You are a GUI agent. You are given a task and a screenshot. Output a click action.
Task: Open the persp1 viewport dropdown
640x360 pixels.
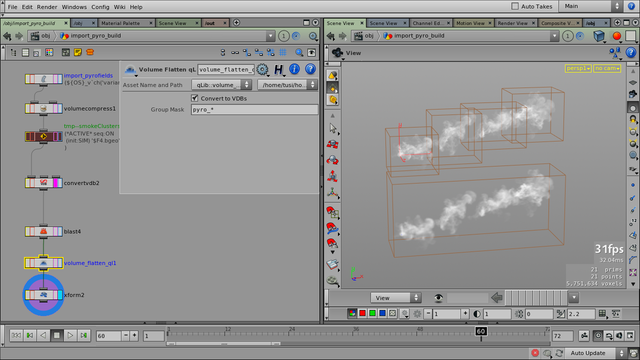(578, 68)
